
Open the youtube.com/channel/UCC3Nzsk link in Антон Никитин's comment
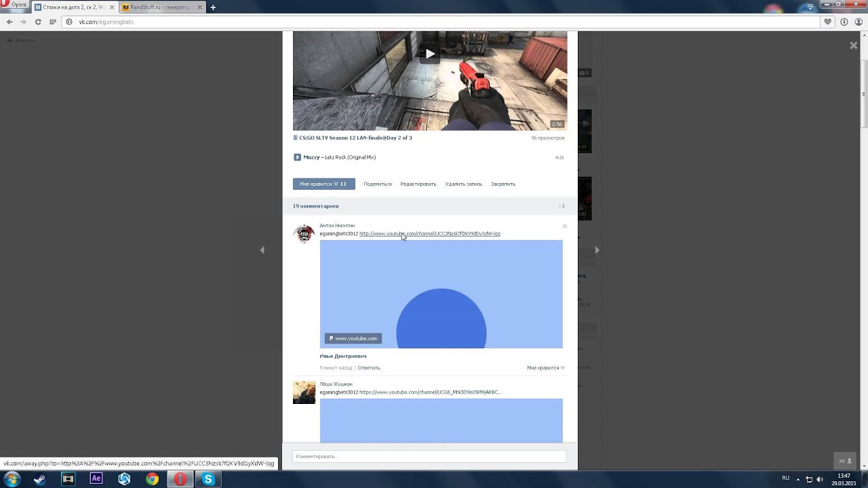[x=430, y=234]
